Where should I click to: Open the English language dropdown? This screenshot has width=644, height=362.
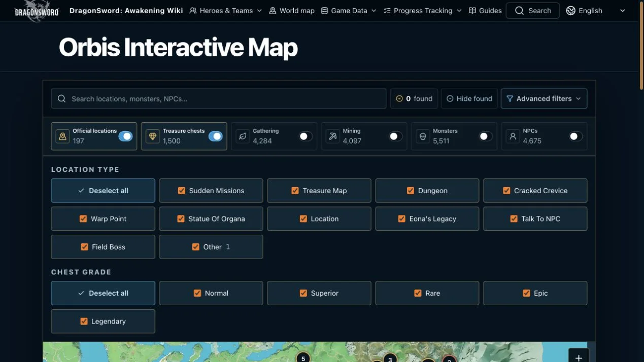click(x=596, y=11)
